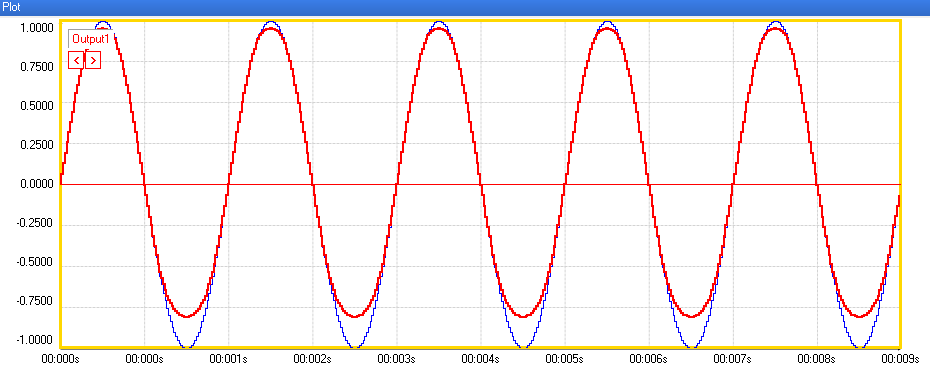Click the 00:002s time axis label
Image resolution: width=930 pixels, height=369 pixels.
point(312,360)
